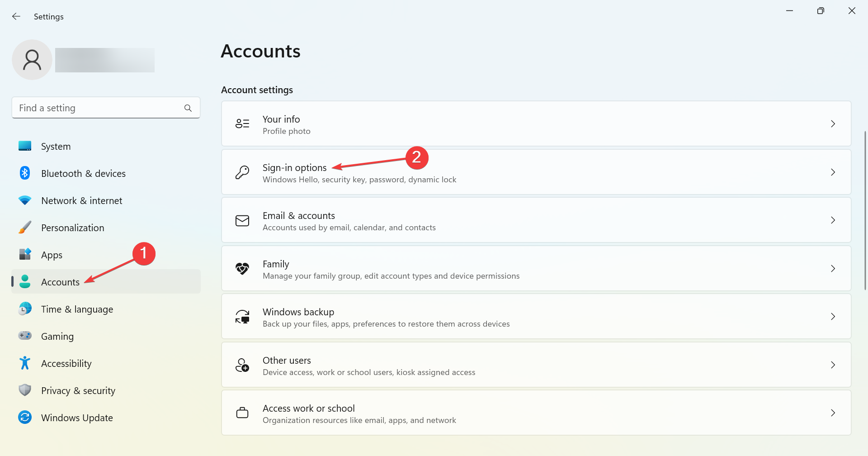Viewport: 868px width, 456px height.
Task: Click the Other users add-person icon
Action: click(x=242, y=365)
